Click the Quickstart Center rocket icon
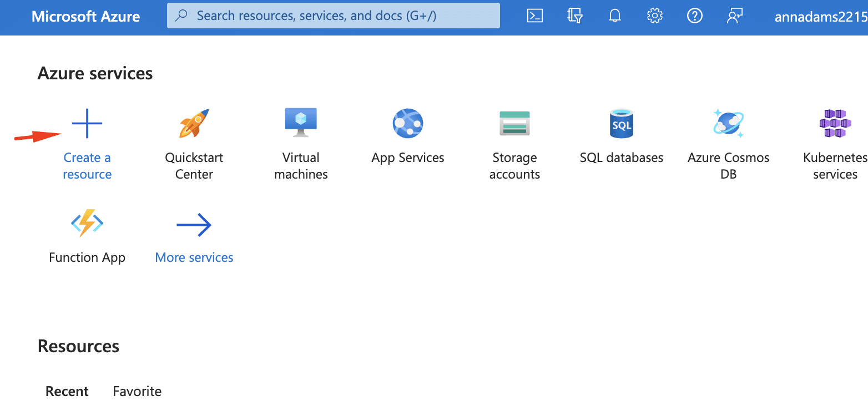868x406 pixels. click(194, 123)
